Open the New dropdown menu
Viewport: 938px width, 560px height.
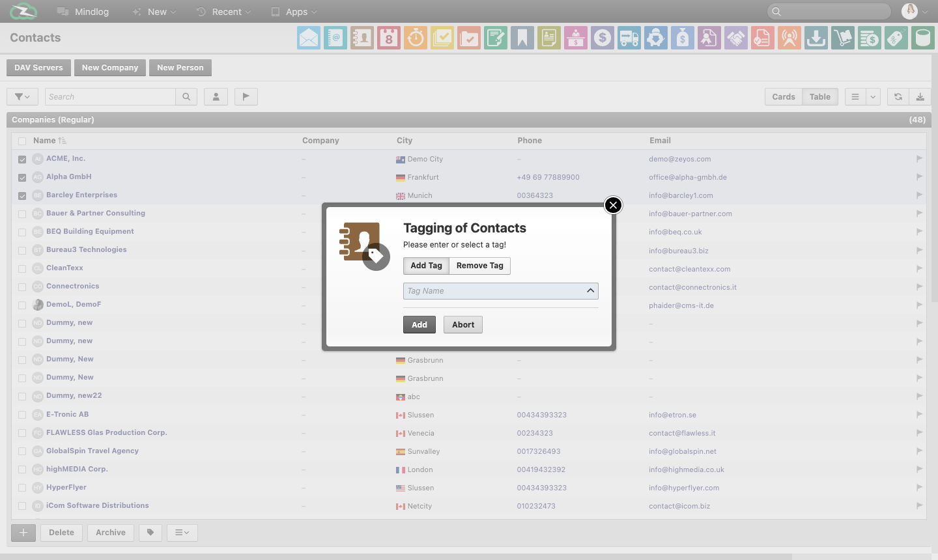pyautogui.click(x=154, y=12)
